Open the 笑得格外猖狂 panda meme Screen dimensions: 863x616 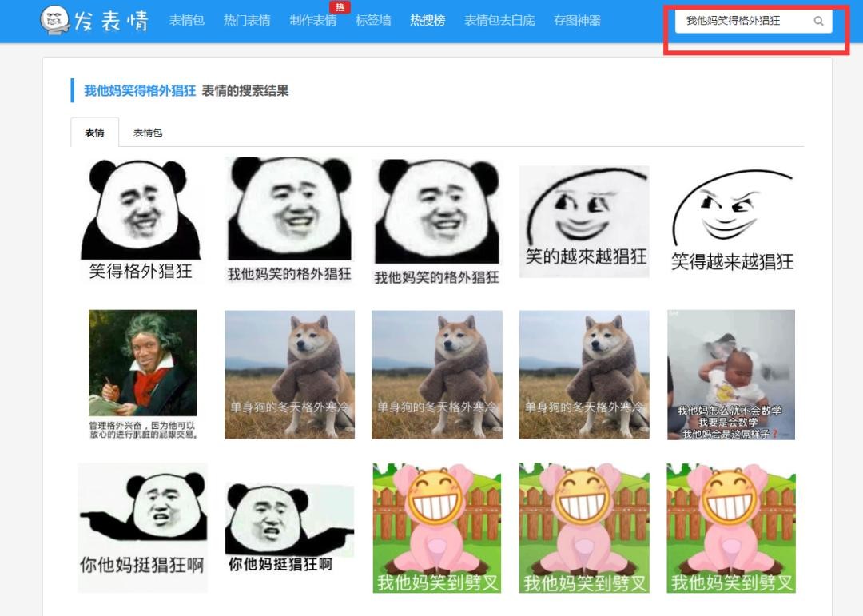pyautogui.click(x=141, y=220)
